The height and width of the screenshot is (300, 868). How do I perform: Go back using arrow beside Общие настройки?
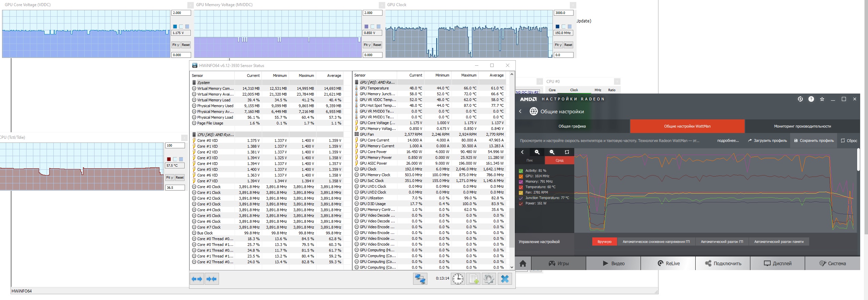coord(520,111)
